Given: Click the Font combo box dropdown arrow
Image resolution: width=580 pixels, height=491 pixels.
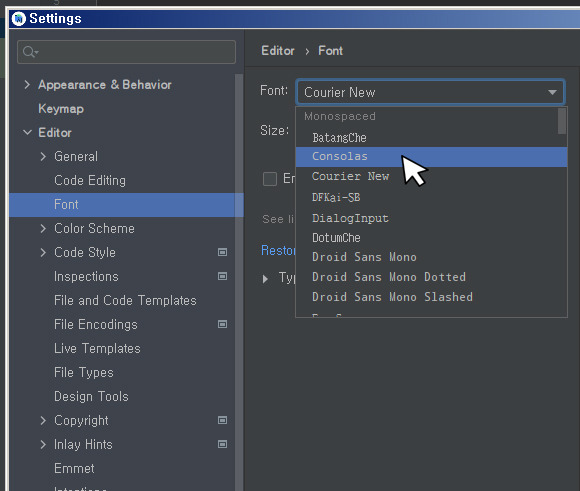Looking at the screenshot, I should point(552,92).
